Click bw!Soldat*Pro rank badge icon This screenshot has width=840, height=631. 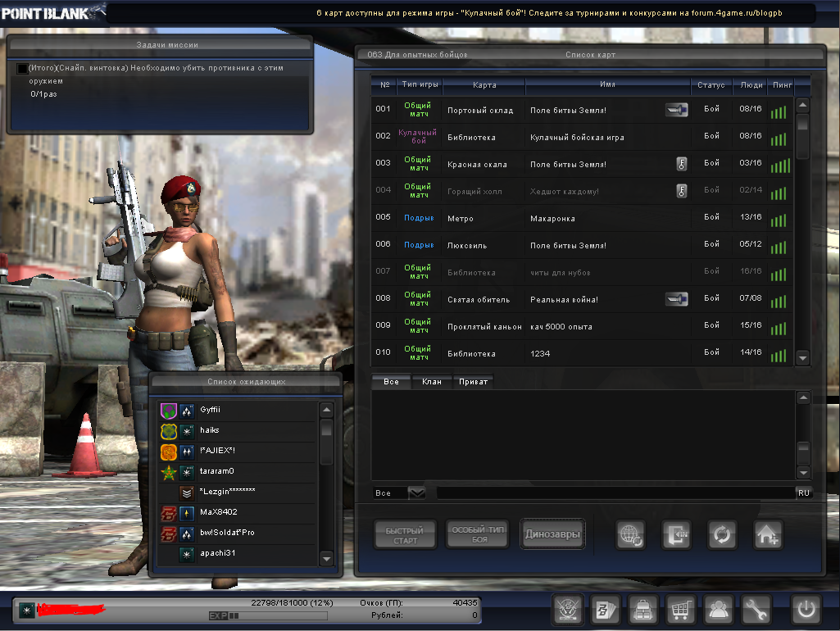(x=186, y=533)
